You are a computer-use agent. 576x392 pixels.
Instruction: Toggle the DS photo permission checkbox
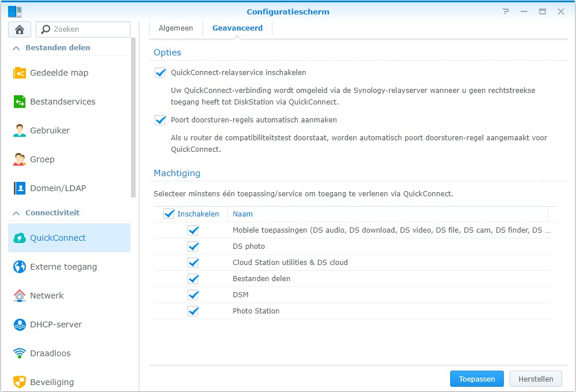193,247
